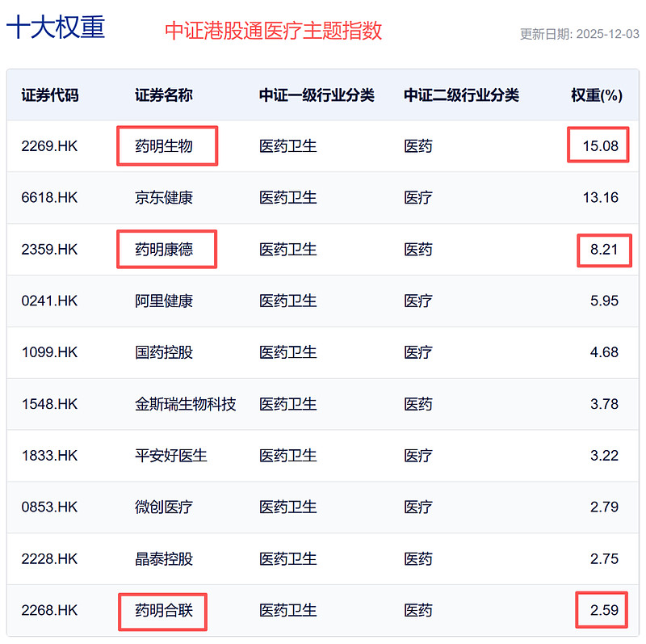Select stock code 2359.HK
The height and width of the screenshot is (644, 646).
click(49, 250)
